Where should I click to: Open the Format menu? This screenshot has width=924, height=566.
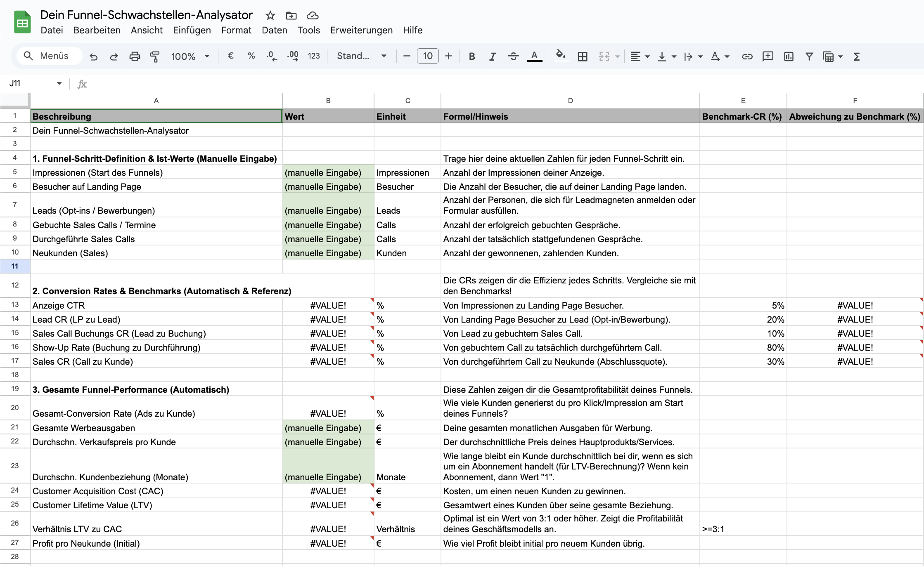pyautogui.click(x=236, y=30)
